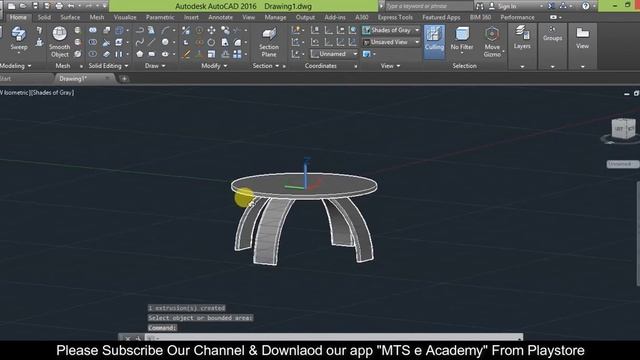Click the Solid Union icon
This screenshot has width=640, height=360.
93,30
